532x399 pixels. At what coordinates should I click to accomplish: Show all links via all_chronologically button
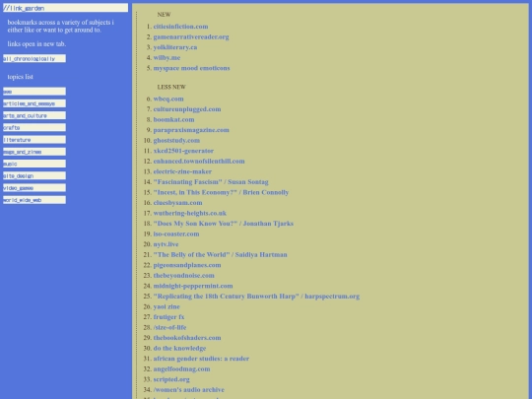click(34, 58)
